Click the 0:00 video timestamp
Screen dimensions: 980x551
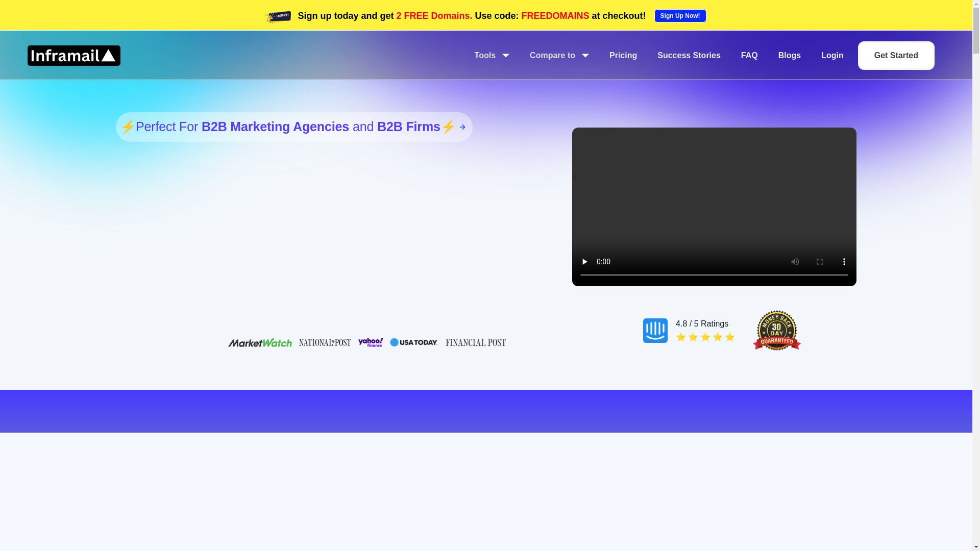[603, 262]
